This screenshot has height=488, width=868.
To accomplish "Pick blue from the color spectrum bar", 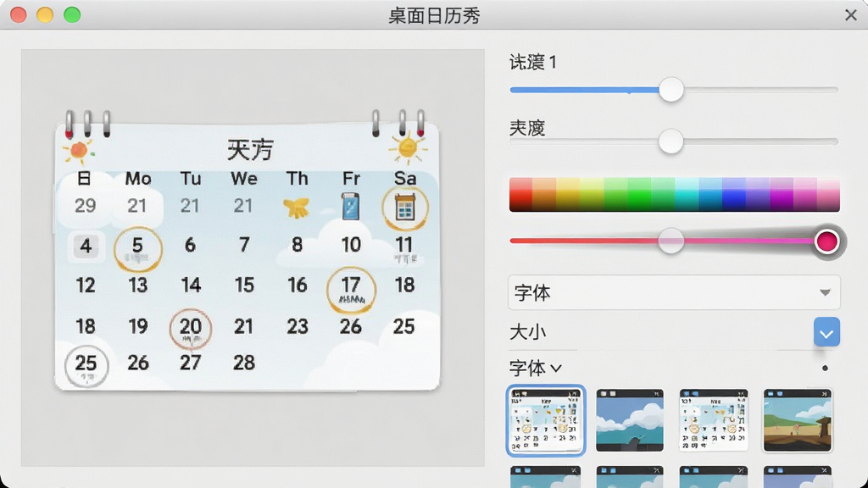I will [x=734, y=195].
